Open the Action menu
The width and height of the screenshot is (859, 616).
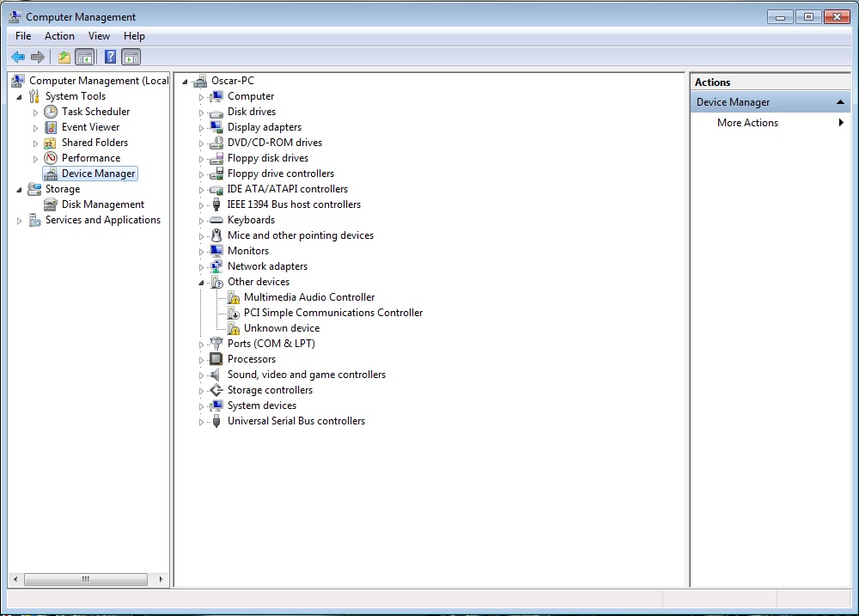[59, 36]
